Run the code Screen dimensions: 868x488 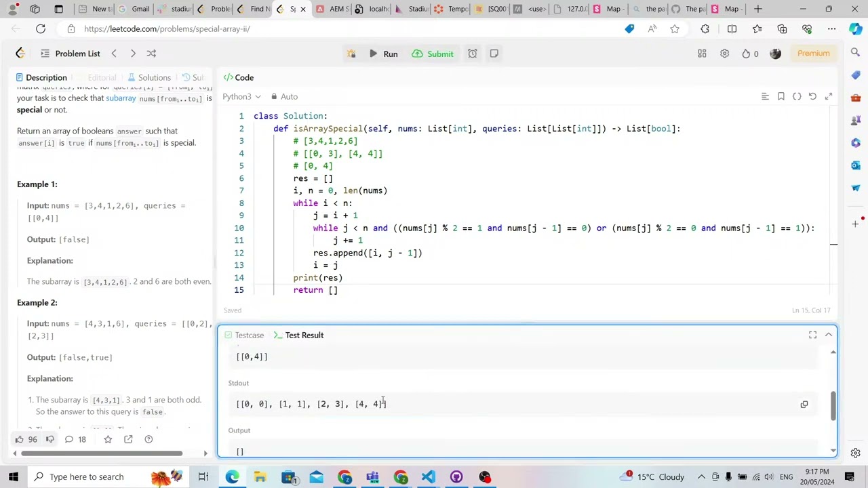384,54
